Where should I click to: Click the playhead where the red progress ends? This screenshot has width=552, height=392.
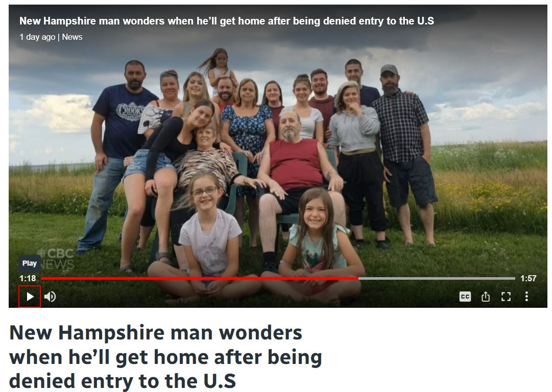pos(358,278)
